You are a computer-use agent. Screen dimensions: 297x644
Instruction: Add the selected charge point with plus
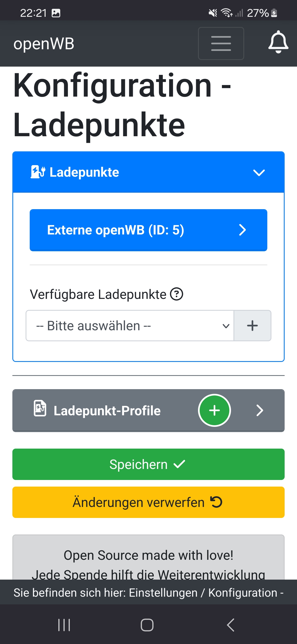[x=252, y=326]
